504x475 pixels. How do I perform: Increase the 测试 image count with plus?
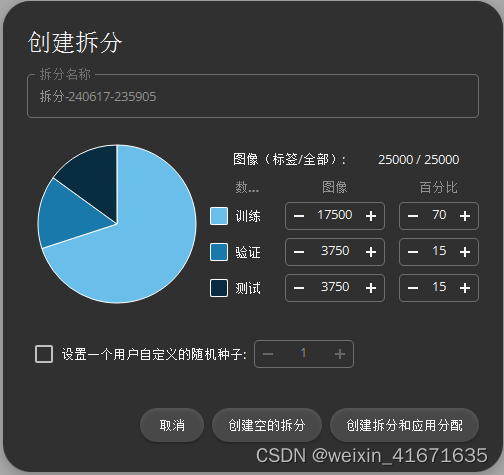click(371, 288)
